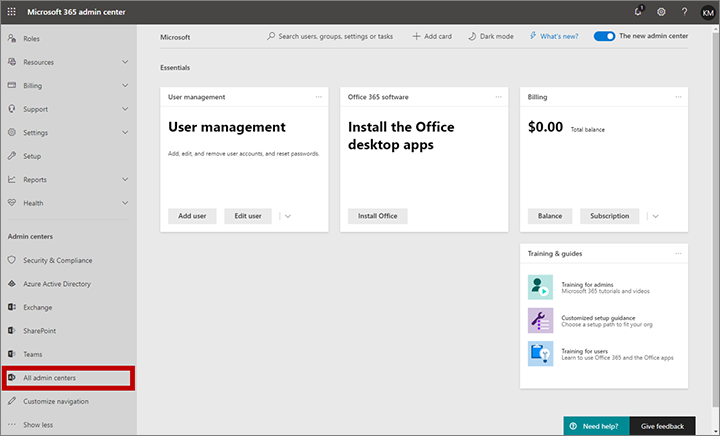Screen dimensions: 720x436
Task: Expand the Resources menu chevron
Action: [x=125, y=62]
